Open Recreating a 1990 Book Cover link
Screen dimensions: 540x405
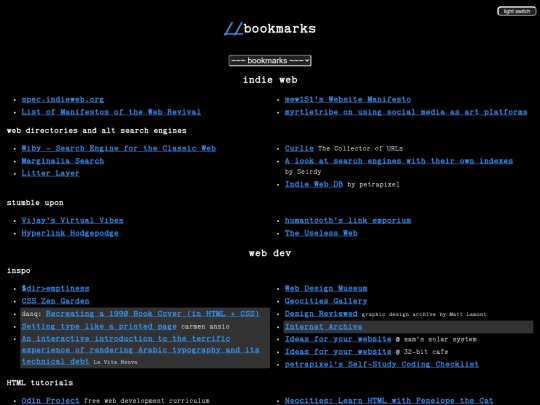click(152, 314)
